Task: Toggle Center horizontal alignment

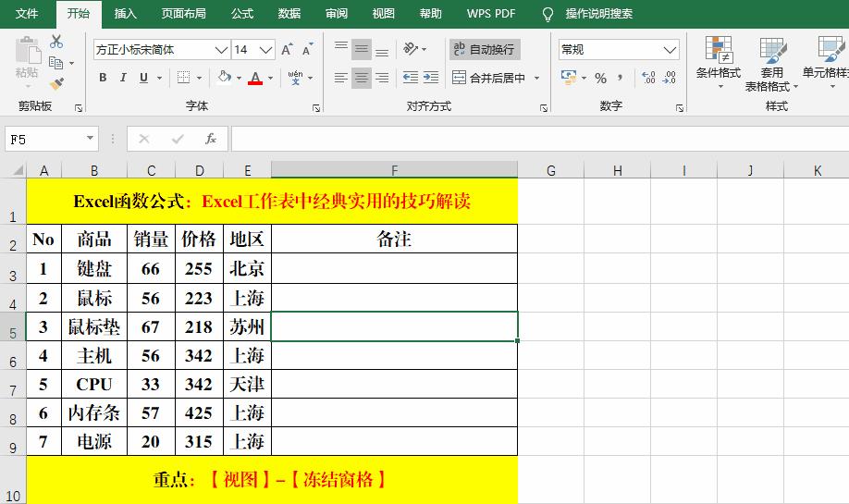Action: click(362, 78)
